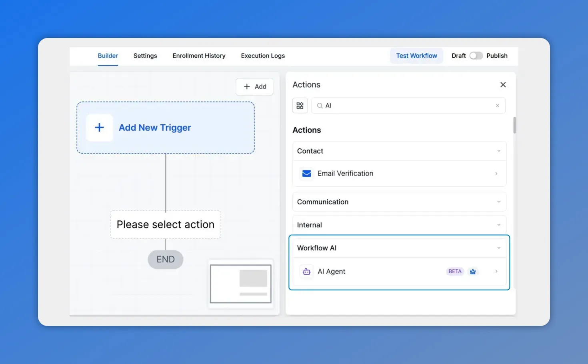The height and width of the screenshot is (364, 588).
Task: Close the Actions panel
Action: (x=503, y=84)
